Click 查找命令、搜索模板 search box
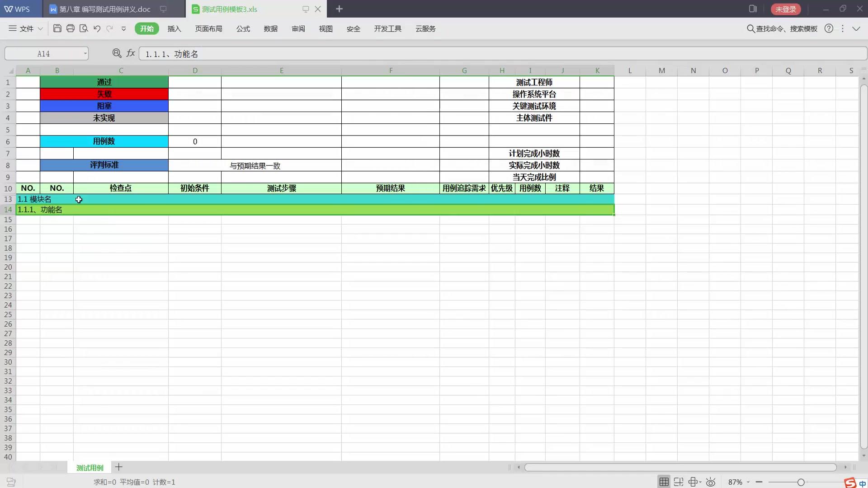The image size is (868, 488). pyautogui.click(x=786, y=28)
